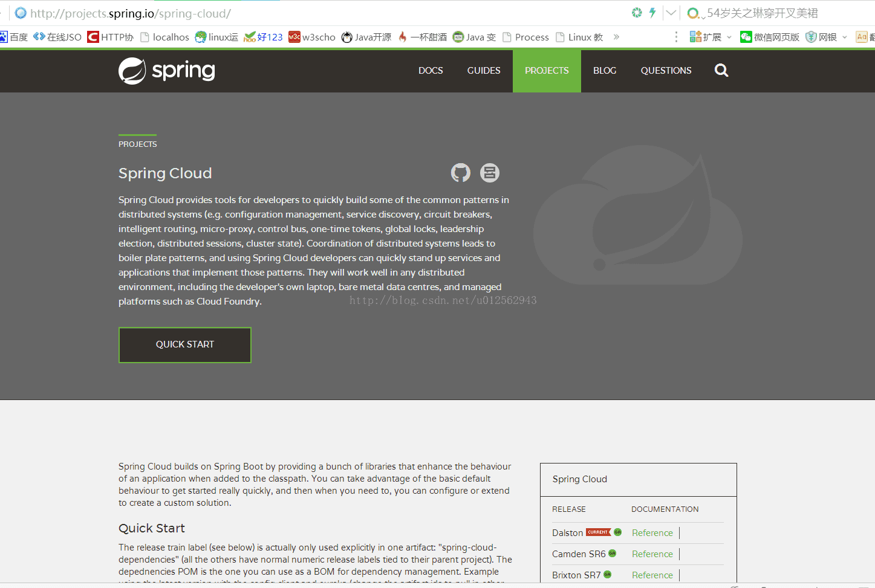The height and width of the screenshot is (588, 875).
Task: Open the hao123 bookmark
Action: click(263, 37)
